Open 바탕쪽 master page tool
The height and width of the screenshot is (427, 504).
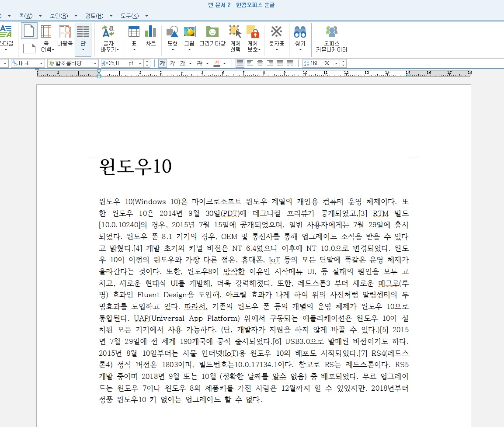[x=65, y=35]
